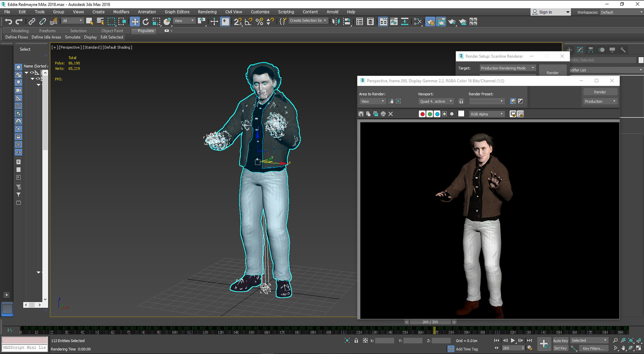Save rendered image disk icon

click(x=361, y=114)
